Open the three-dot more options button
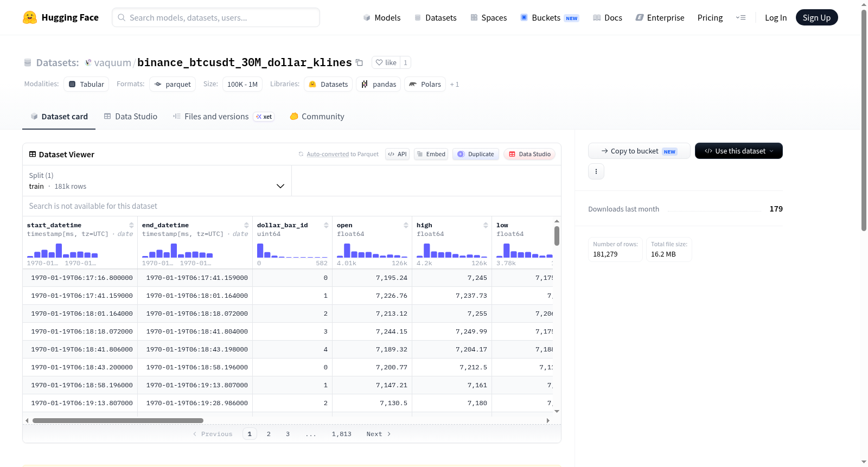The height and width of the screenshot is (467, 868). (x=596, y=171)
